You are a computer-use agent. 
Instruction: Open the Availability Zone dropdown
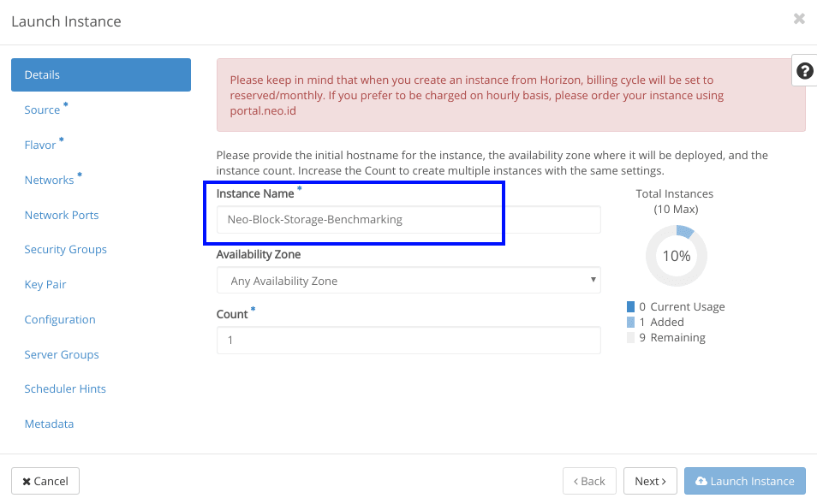click(408, 281)
